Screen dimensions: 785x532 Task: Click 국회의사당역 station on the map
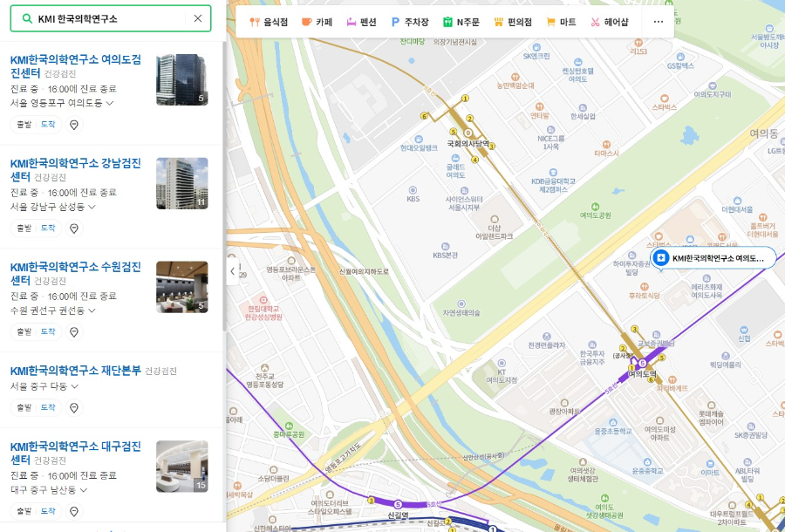click(468, 144)
